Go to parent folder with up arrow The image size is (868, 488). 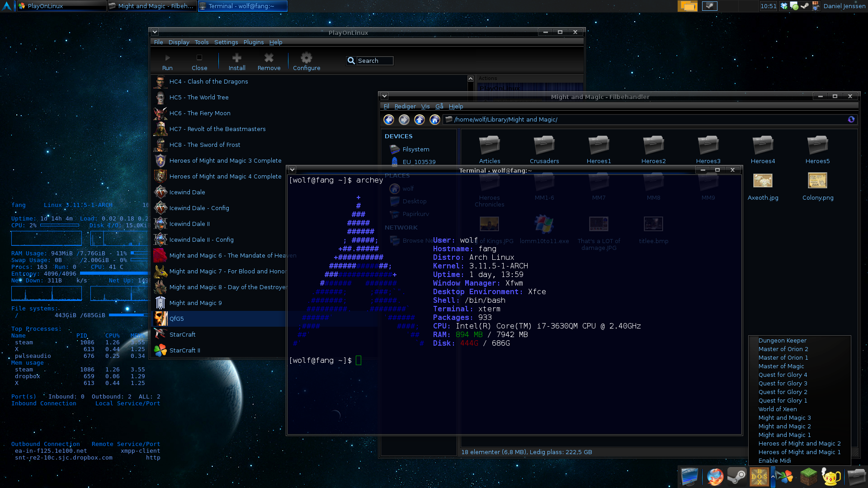419,120
